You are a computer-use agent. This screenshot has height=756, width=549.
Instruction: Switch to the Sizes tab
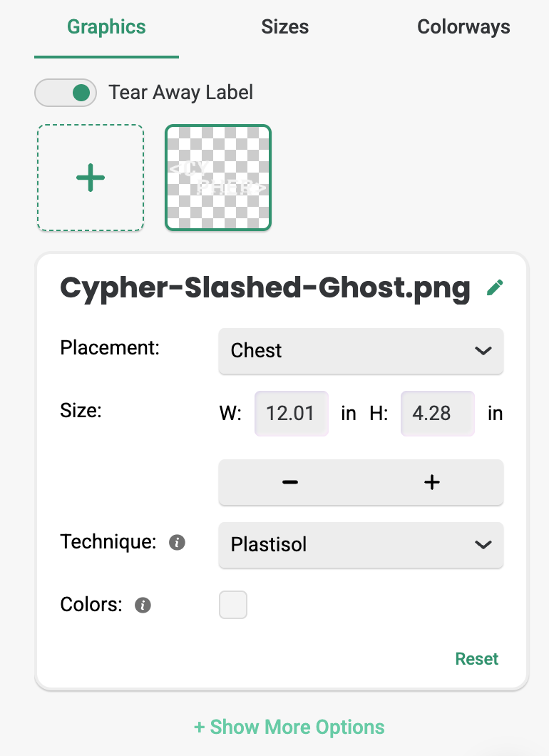pos(285,27)
